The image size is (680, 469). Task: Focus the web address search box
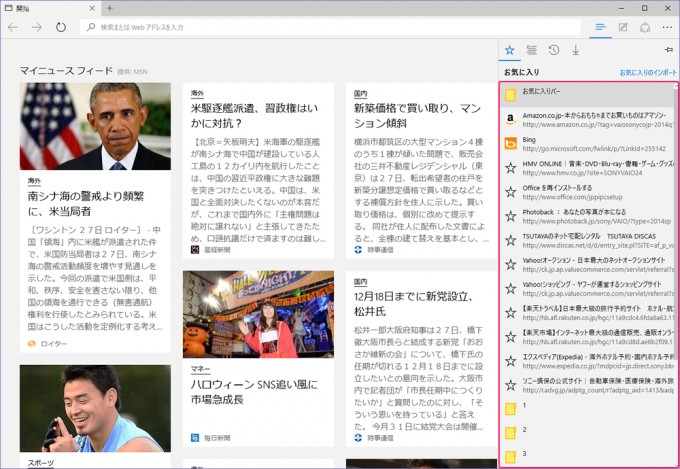coord(330,27)
